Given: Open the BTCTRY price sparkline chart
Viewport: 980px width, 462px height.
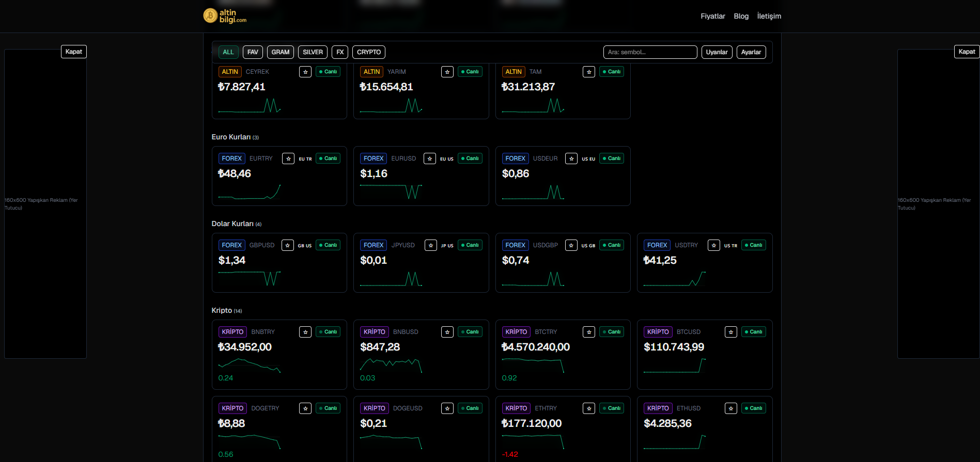Looking at the screenshot, I should [x=533, y=365].
